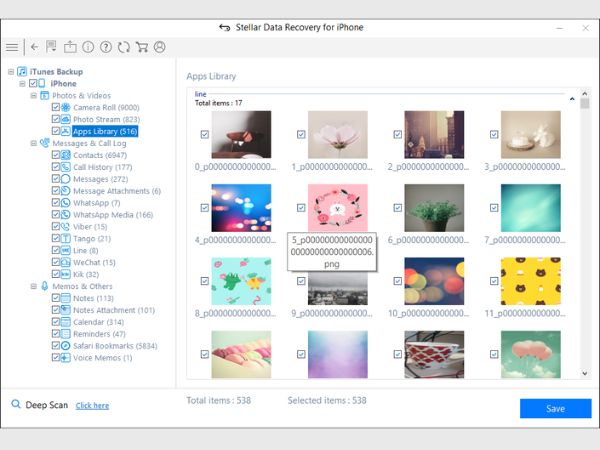Uncheck the Safari Bookmarks checkbox
Viewport: 600px width, 450px height.
[x=56, y=346]
